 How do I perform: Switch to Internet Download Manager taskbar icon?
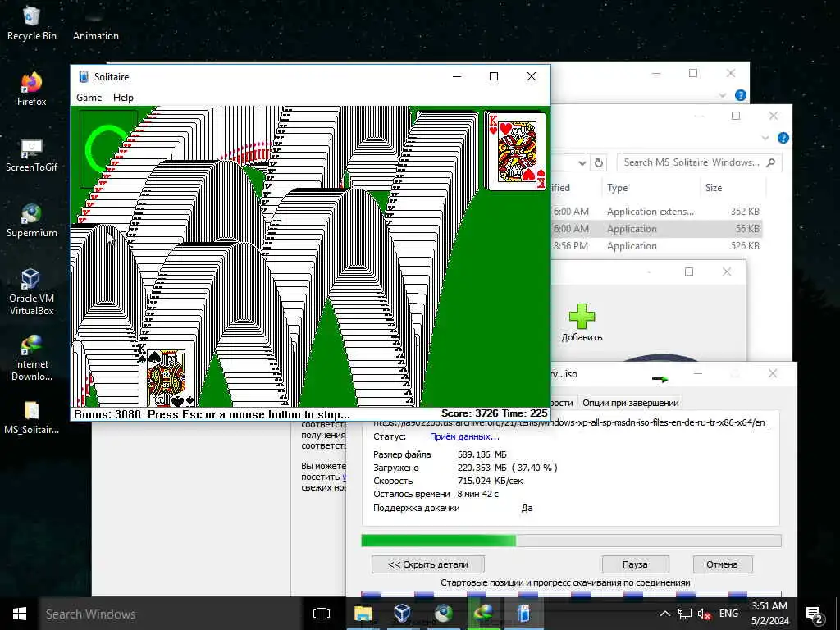click(x=483, y=614)
